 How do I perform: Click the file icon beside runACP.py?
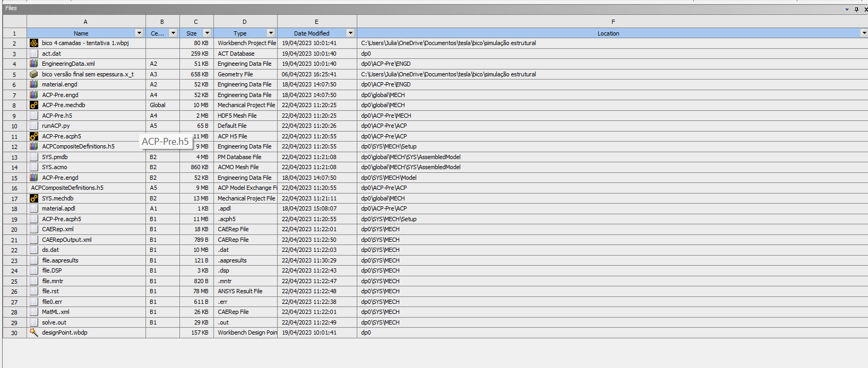pos(34,126)
